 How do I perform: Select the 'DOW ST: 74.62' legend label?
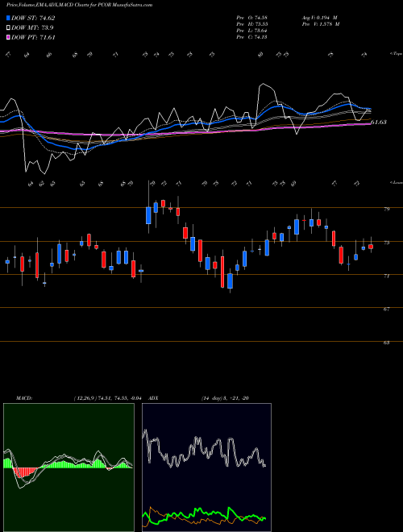[33, 19]
